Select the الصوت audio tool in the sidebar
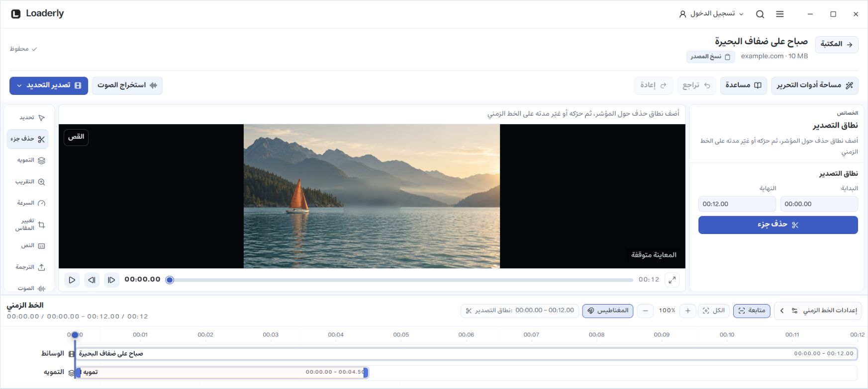This screenshot has width=868, height=389. click(x=28, y=288)
